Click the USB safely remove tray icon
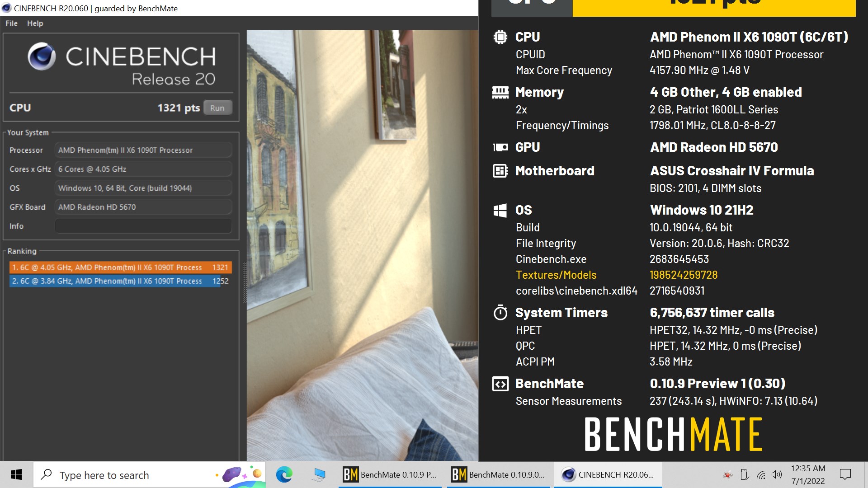 744,474
